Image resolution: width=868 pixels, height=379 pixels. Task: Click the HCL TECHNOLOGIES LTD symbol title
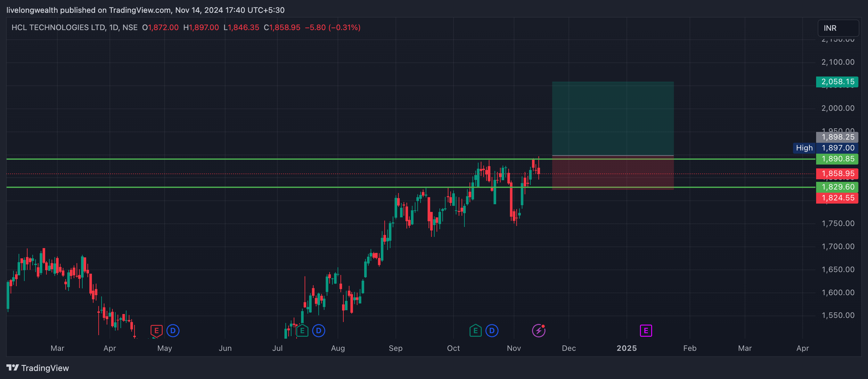[x=58, y=28]
